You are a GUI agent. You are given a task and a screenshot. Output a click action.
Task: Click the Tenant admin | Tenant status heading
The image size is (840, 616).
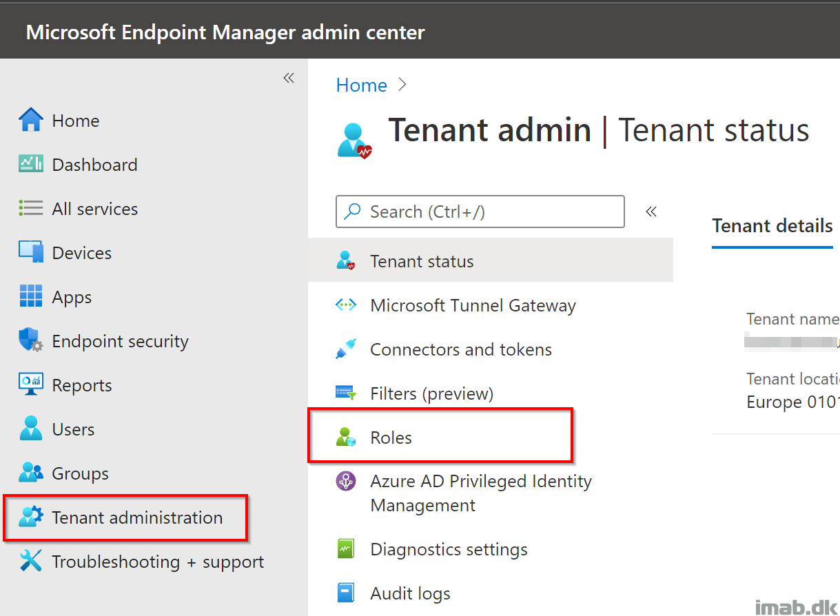click(x=598, y=130)
